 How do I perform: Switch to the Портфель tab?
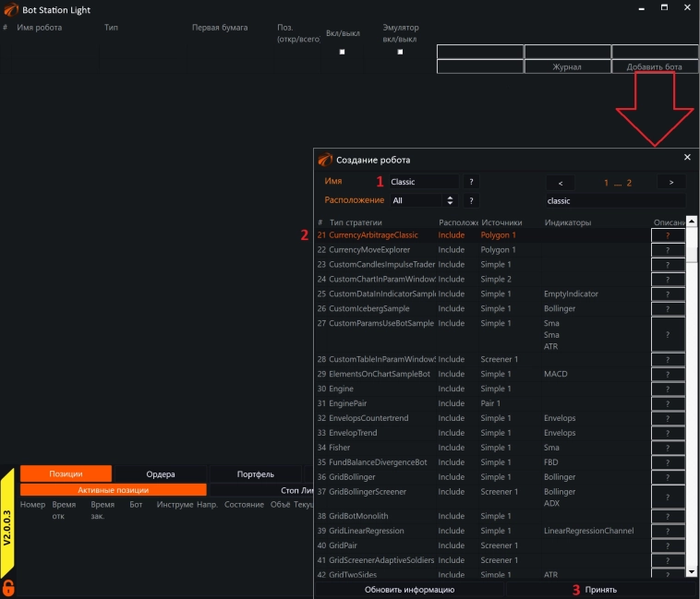[x=255, y=474]
